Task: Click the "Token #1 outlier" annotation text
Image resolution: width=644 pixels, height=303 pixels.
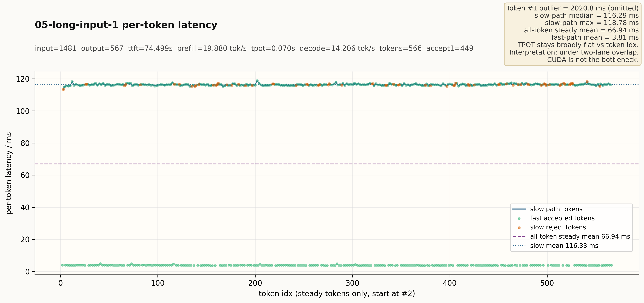Action: [572, 8]
